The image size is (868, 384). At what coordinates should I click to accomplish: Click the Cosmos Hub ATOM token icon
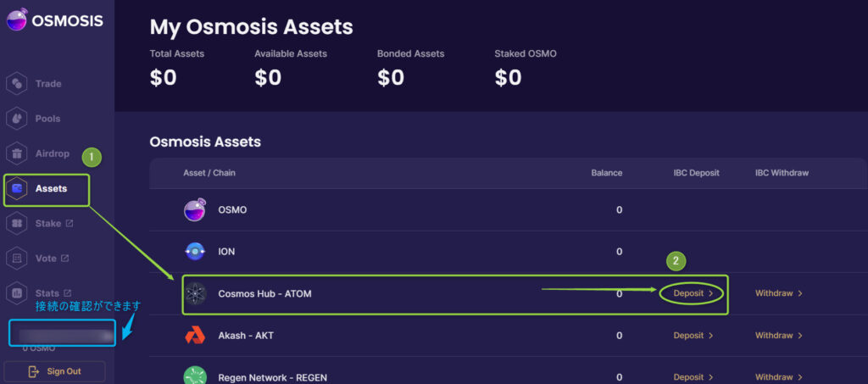[x=195, y=294]
